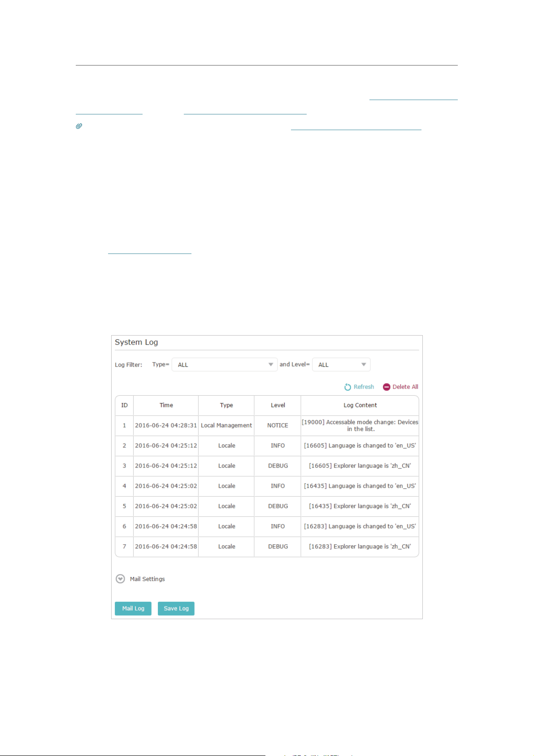Click the 04:25:12 timestamp in log row 3
Image resolution: width=534 pixels, height=756 pixels.
click(166, 466)
